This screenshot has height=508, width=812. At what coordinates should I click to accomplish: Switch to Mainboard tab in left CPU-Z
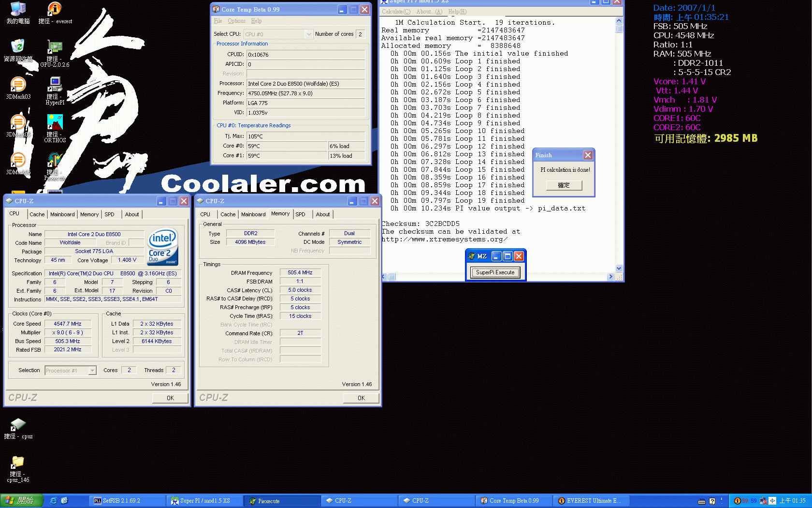(62, 214)
